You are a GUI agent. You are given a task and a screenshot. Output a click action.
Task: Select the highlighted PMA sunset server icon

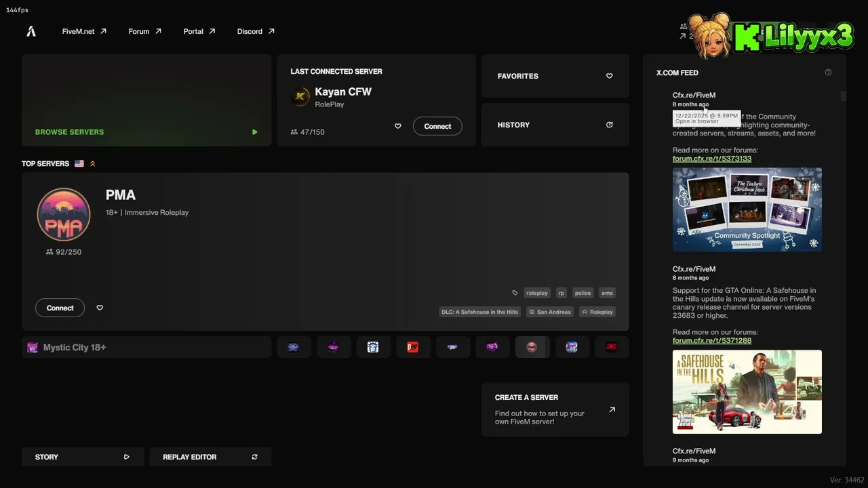click(x=532, y=347)
